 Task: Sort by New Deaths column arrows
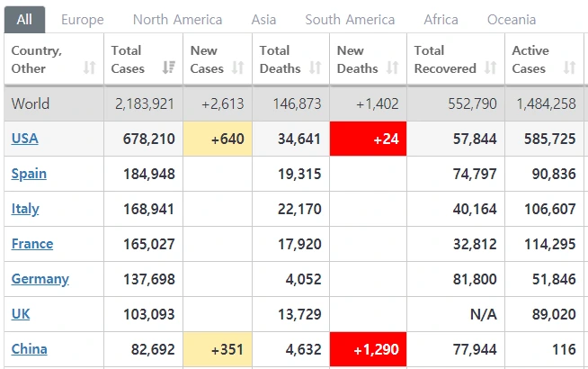pyautogui.click(x=392, y=67)
